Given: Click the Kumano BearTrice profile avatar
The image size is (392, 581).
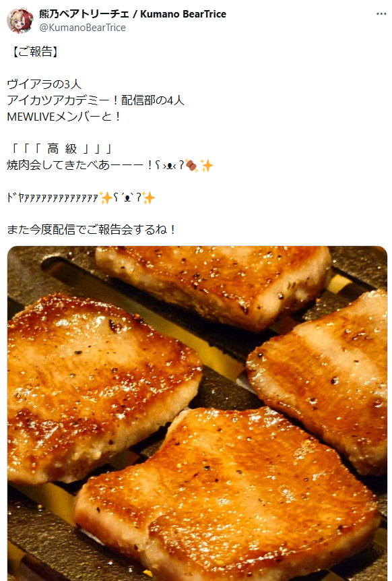Looking at the screenshot, I should (x=20, y=20).
